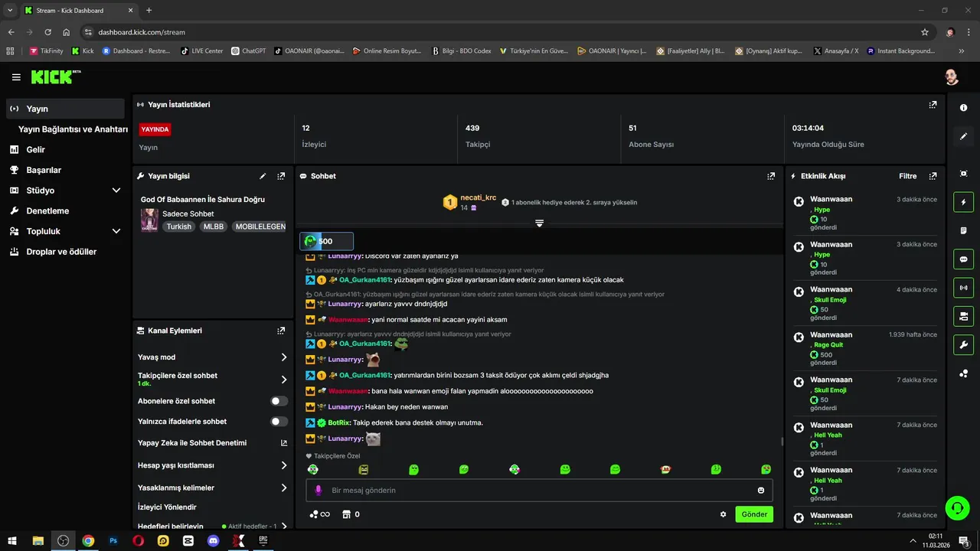Click necati_krc in the leaderboard
The height and width of the screenshot is (551, 980).
[479, 197]
